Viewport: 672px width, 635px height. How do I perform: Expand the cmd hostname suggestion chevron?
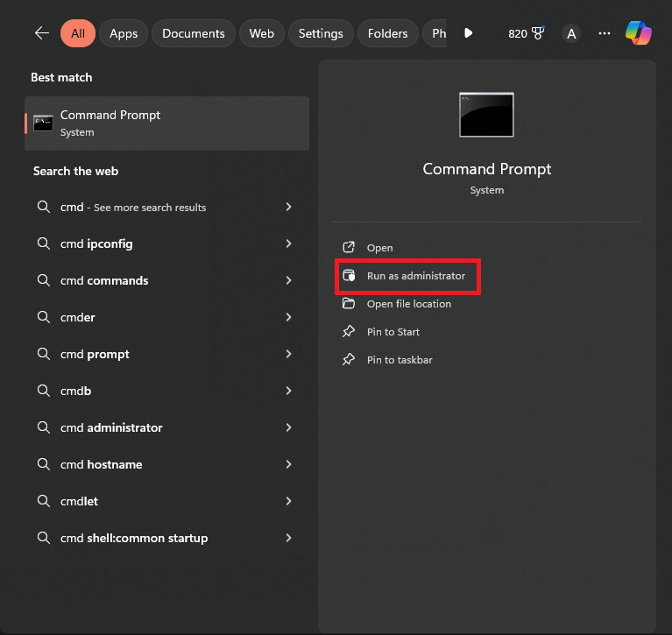point(288,464)
